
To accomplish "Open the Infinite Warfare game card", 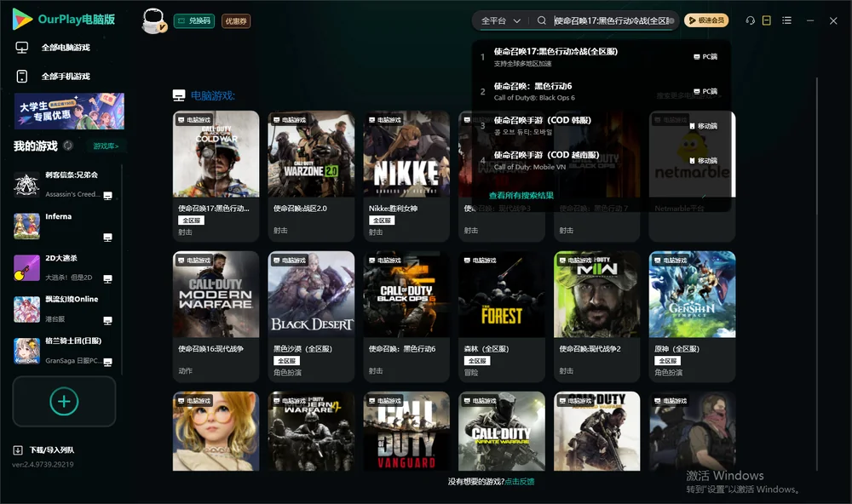I will tap(502, 432).
